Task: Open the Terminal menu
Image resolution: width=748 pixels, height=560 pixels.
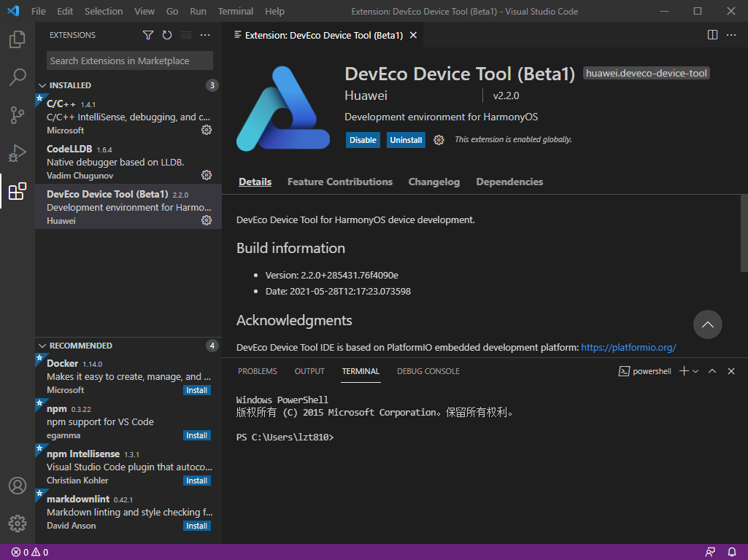Action: [x=235, y=11]
